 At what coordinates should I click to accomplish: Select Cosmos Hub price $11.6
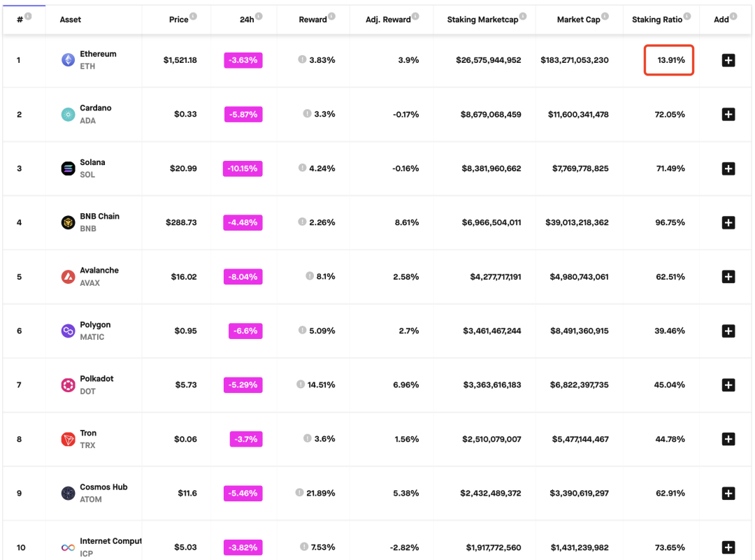click(x=187, y=493)
